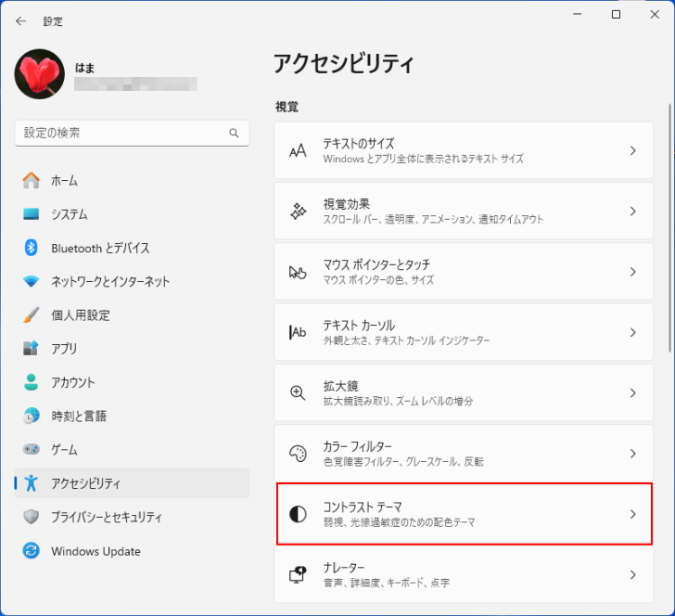
Task: Click the vertical scrollbar on the right
Action: 669,228
